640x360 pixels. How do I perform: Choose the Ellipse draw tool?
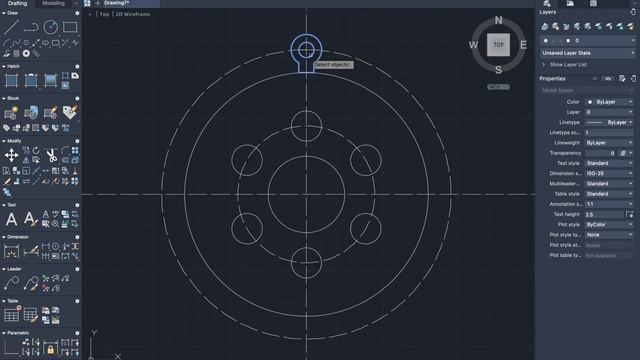coord(46,42)
